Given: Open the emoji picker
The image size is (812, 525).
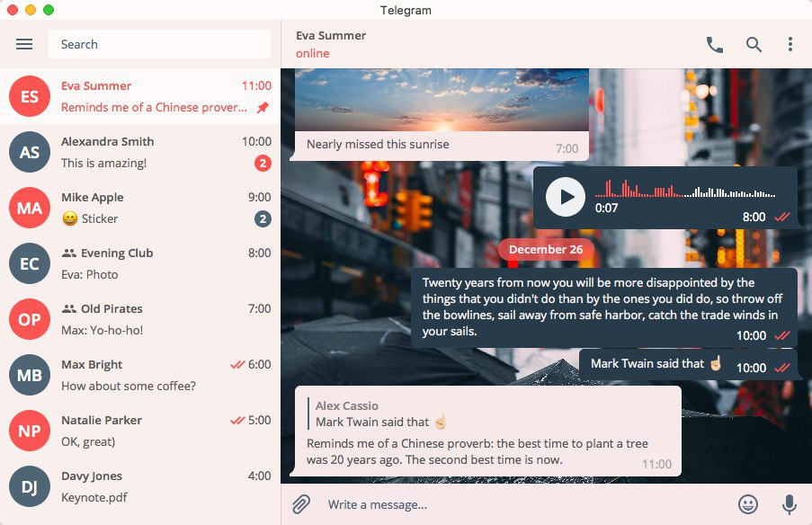Looking at the screenshot, I should pyautogui.click(x=746, y=504).
